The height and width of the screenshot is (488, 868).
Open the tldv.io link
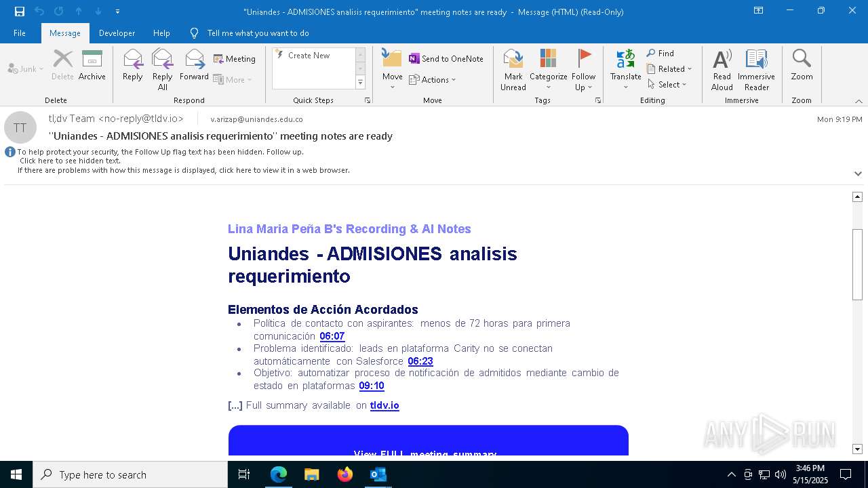pos(384,405)
